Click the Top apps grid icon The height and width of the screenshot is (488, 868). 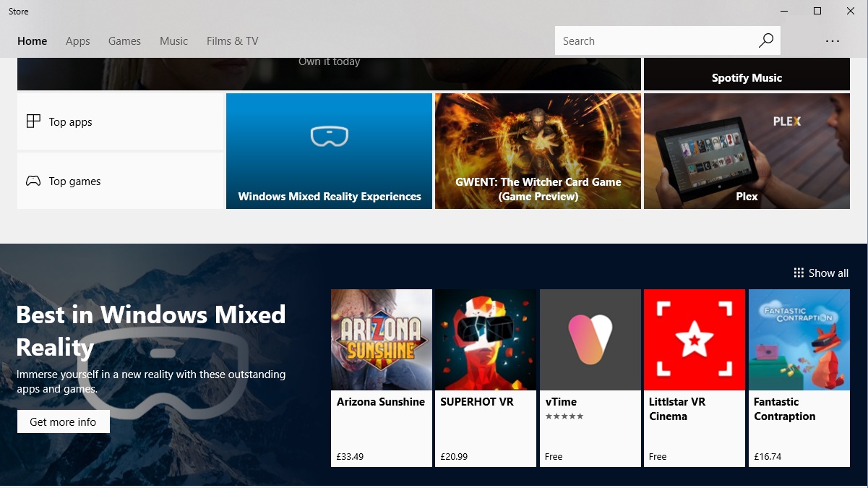33,121
